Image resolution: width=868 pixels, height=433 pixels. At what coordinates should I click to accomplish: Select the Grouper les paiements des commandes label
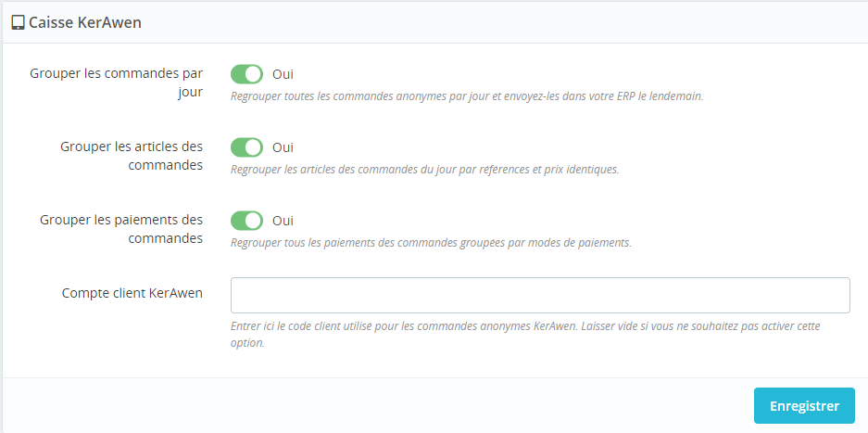pos(121,229)
